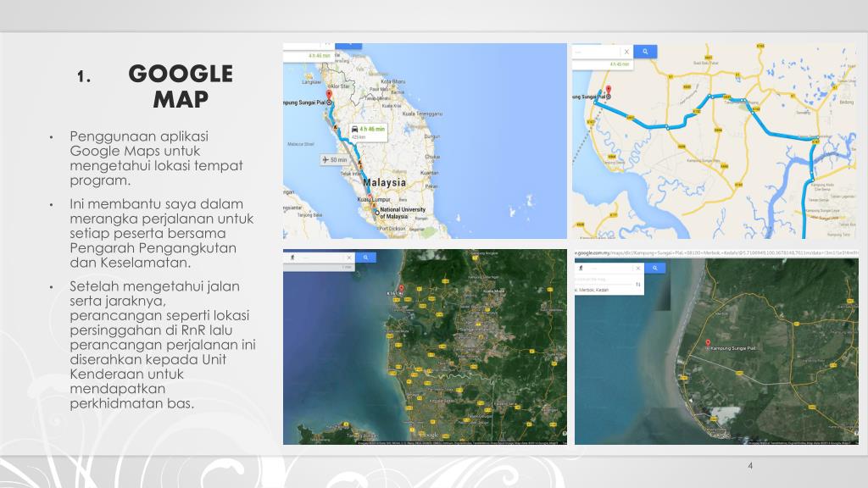Click the Malaysia country label on the map
Image resolution: width=868 pixels, height=488 pixels.
click(384, 183)
